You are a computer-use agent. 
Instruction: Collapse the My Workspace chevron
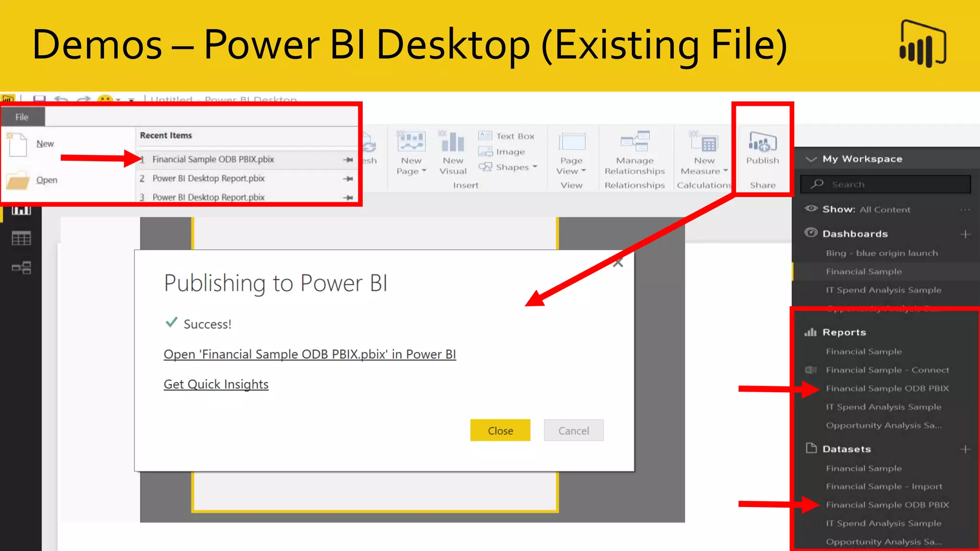811,159
